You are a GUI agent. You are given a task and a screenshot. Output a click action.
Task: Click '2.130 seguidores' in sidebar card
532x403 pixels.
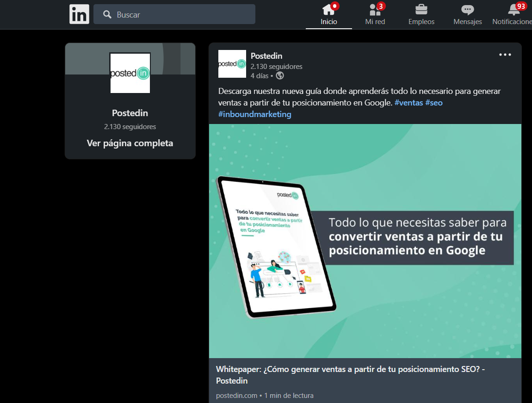click(130, 126)
